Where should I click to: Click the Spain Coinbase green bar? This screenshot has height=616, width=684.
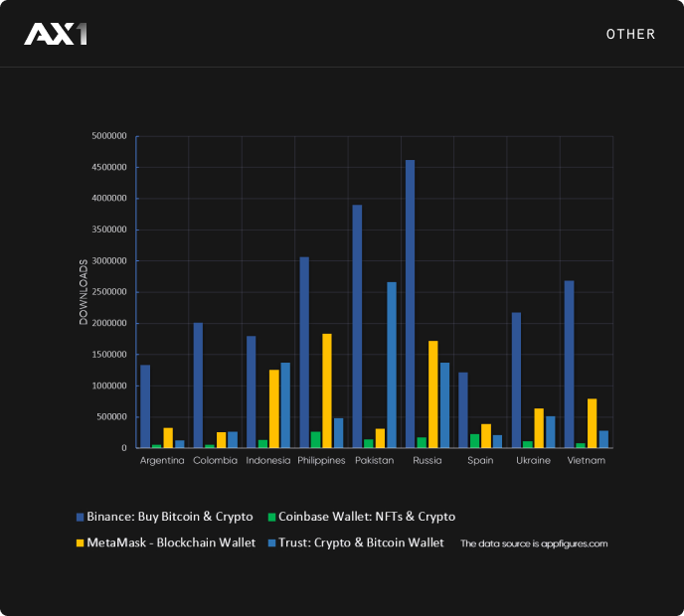coord(474,441)
